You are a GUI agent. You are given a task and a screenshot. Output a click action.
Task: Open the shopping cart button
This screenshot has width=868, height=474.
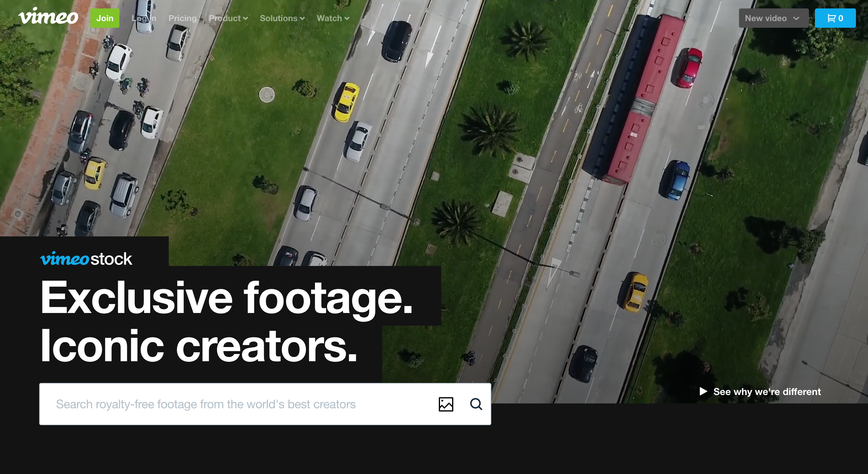pos(835,18)
